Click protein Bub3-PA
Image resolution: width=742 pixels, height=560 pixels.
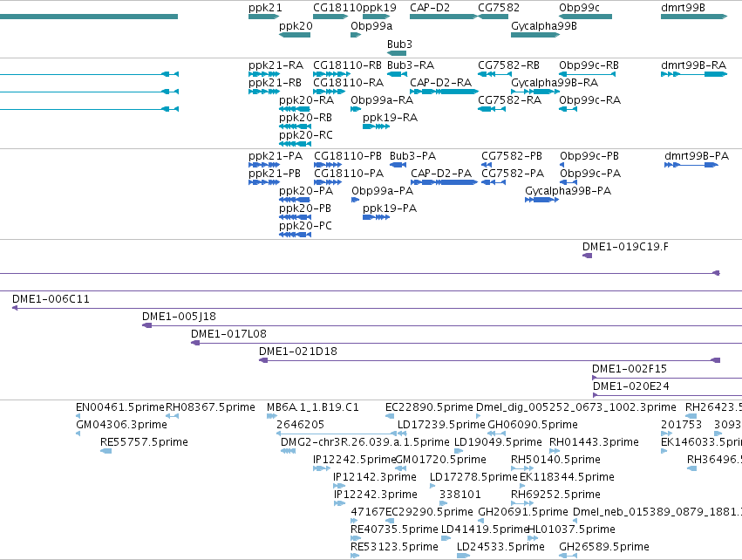coord(412,156)
